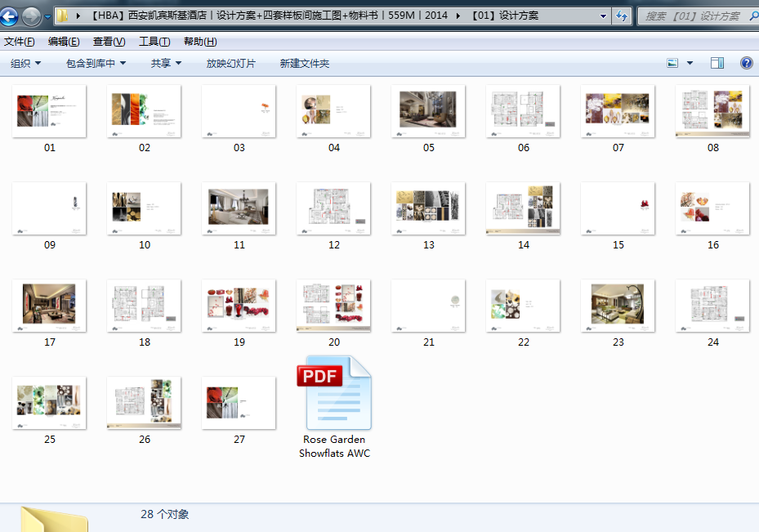Select image thumbnail 09
Screen dimensions: 759x532
tap(49, 208)
